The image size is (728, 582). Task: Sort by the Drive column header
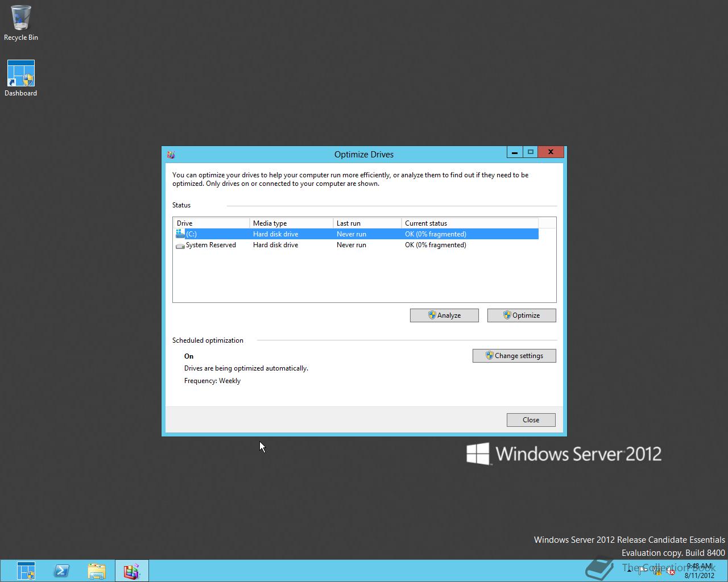click(x=211, y=223)
